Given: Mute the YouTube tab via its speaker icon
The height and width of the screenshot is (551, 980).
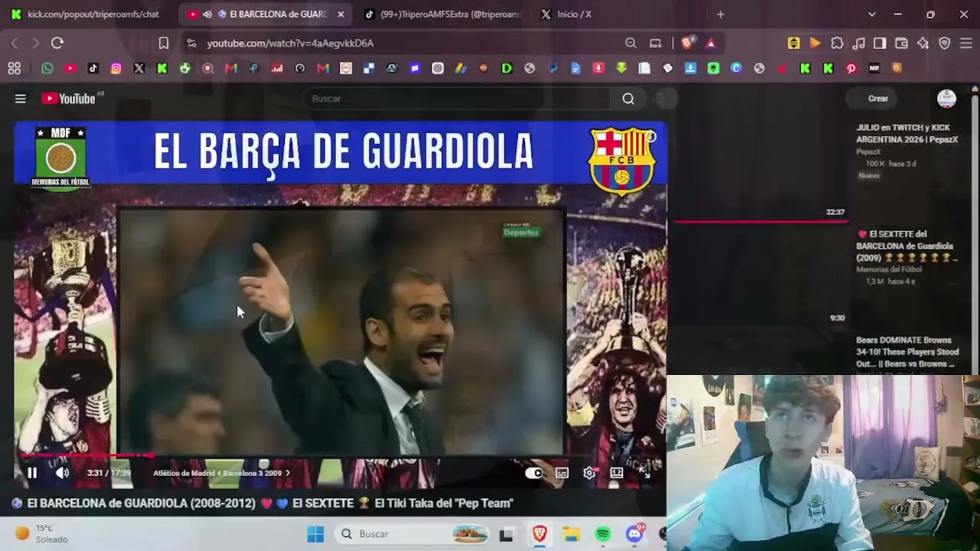Looking at the screenshot, I should (207, 15).
